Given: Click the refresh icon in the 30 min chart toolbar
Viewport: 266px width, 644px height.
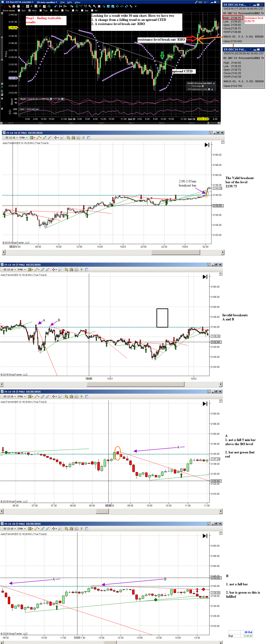Looking at the screenshot, I should click(126, 6).
